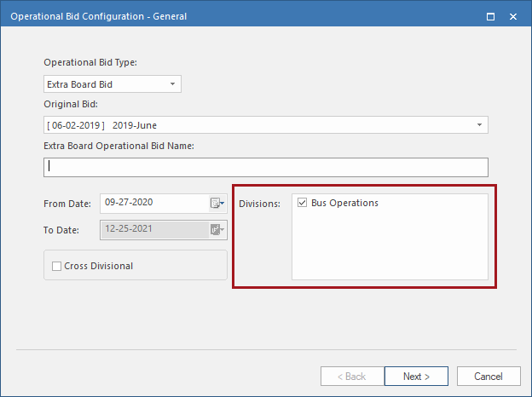Click the Original Bid: label

coord(71,104)
